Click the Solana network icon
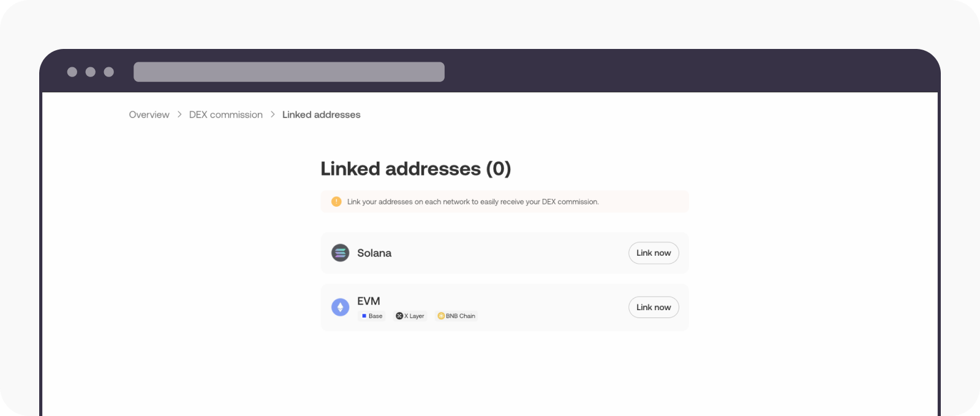Screen dimensions: 980x416 pos(341,253)
